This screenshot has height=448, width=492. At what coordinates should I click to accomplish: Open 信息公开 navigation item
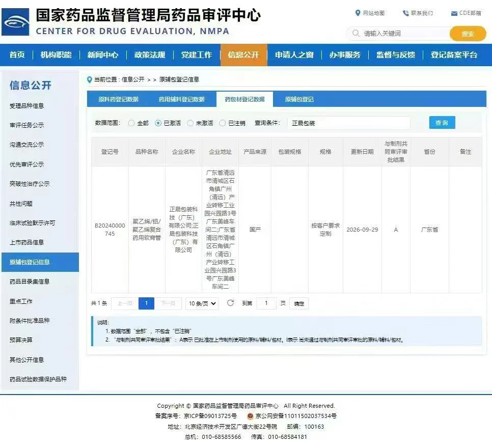tap(243, 55)
